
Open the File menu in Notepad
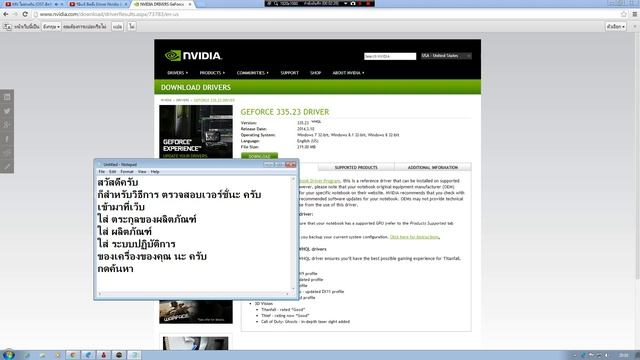click(102, 172)
